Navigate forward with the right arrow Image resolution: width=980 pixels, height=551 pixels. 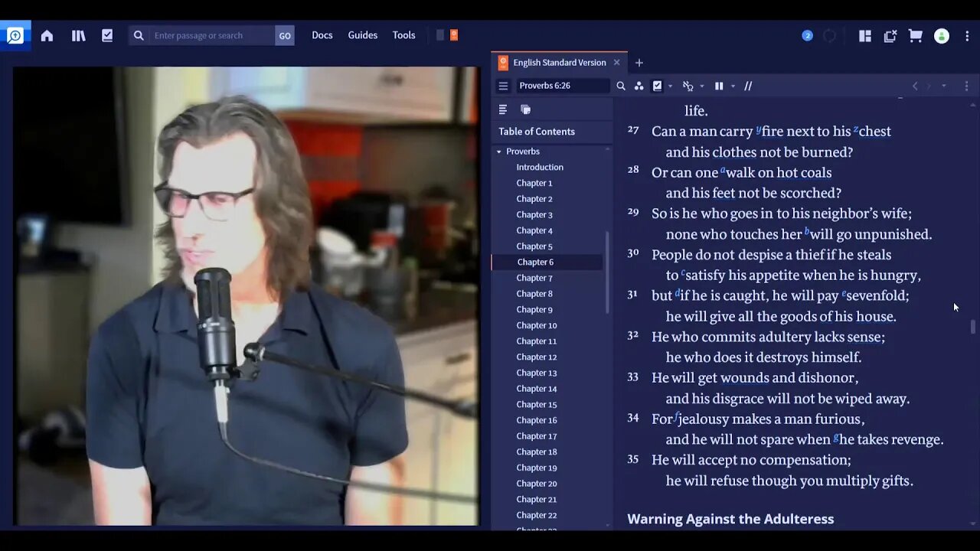pos(929,86)
